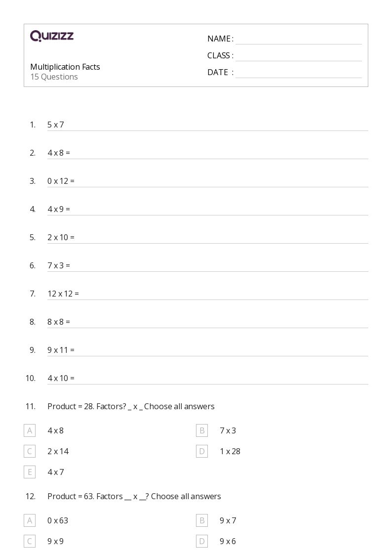Viewport: 392px width, 555px height.
Task: Check option A '0 x 63' box
Action: coord(30,521)
